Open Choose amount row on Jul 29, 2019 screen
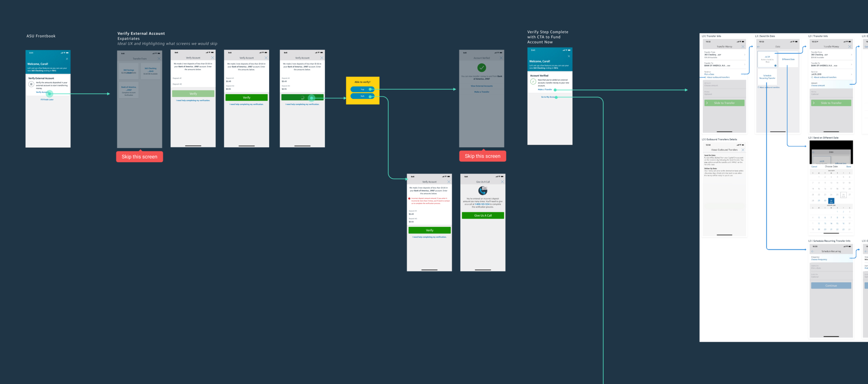 point(831,84)
